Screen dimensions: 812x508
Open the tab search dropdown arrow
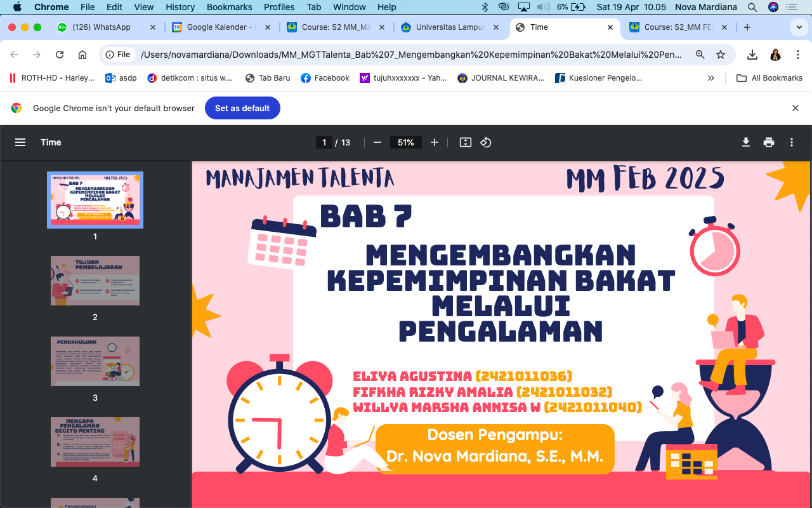pyautogui.click(x=799, y=27)
